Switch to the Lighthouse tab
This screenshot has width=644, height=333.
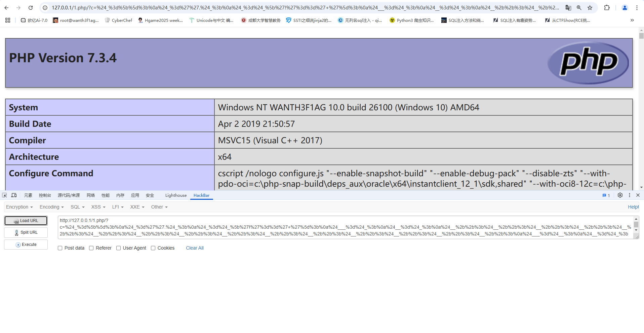coord(176,195)
